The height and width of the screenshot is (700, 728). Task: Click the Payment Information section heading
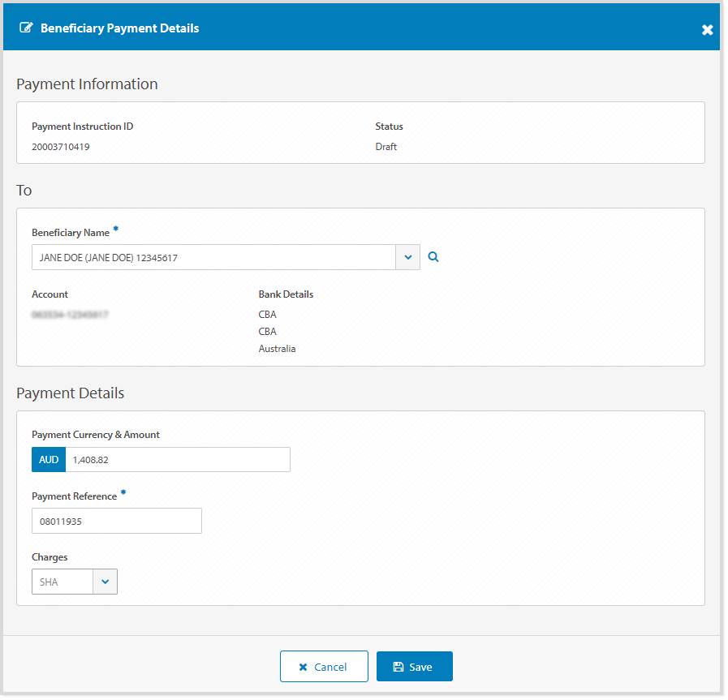pos(86,84)
